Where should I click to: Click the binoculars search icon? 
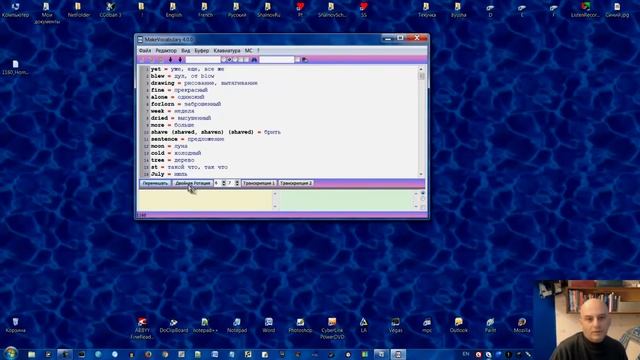254,60
